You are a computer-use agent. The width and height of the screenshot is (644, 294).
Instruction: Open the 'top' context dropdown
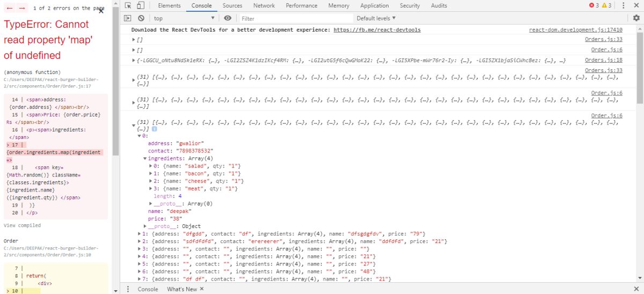click(185, 18)
